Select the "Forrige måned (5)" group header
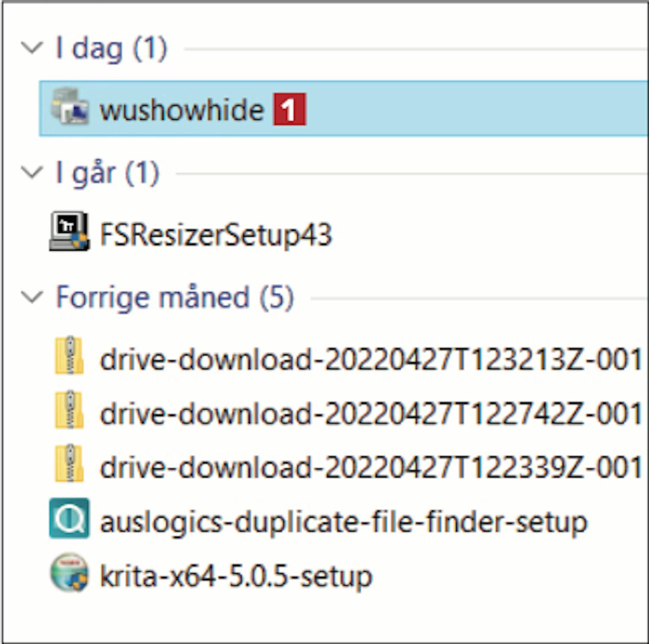 coord(175,297)
